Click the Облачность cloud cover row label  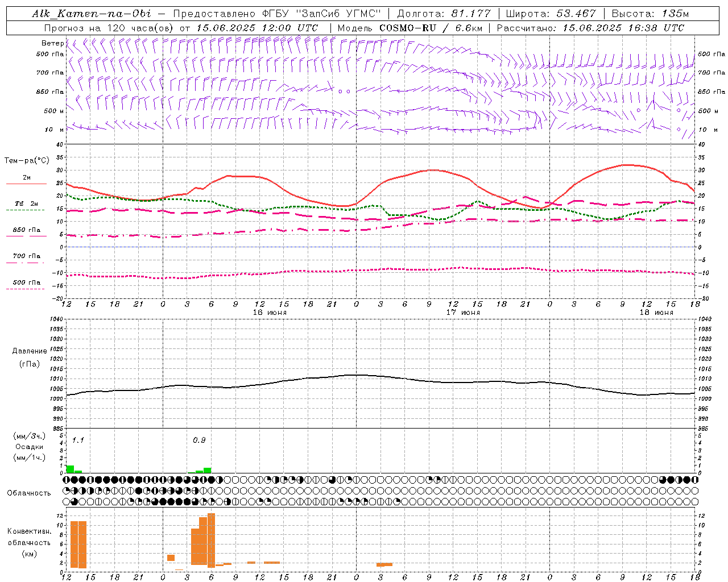(x=29, y=493)
